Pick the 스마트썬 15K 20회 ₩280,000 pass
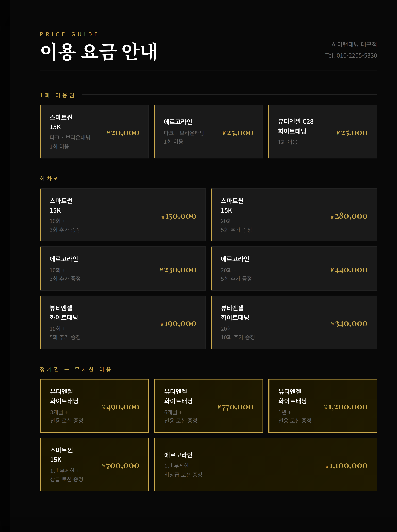Screen dimensions: 397x532 (x=294, y=215)
